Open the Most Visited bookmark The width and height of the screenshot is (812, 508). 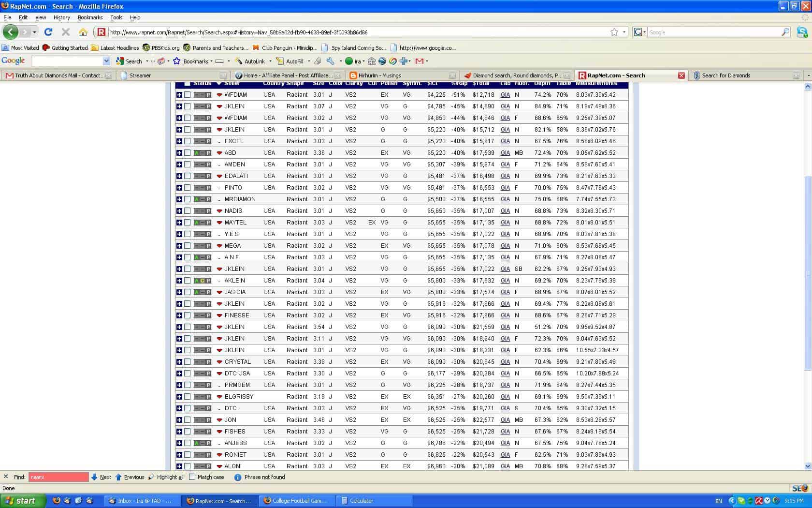coord(20,48)
